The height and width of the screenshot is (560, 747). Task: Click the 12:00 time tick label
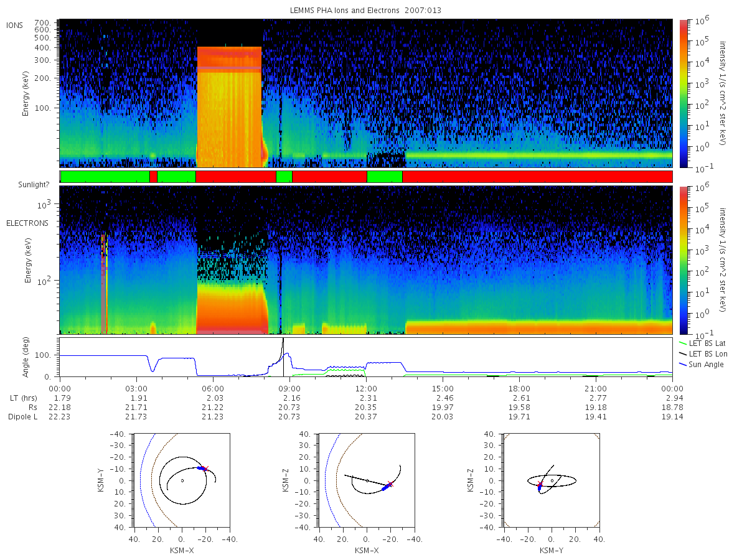click(366, 388)
